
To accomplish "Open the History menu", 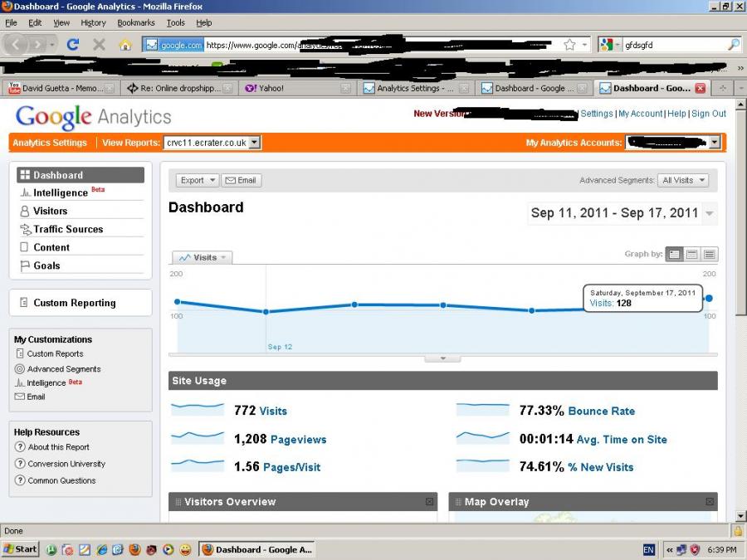I will pos(93,23).
